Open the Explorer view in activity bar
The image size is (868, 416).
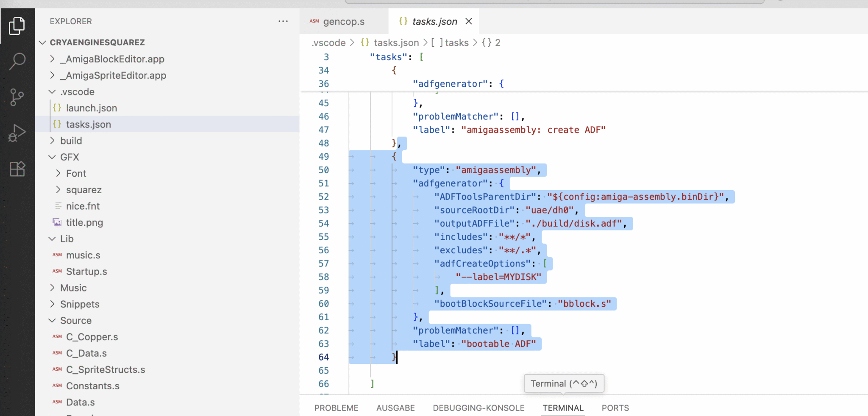(17, 26)
